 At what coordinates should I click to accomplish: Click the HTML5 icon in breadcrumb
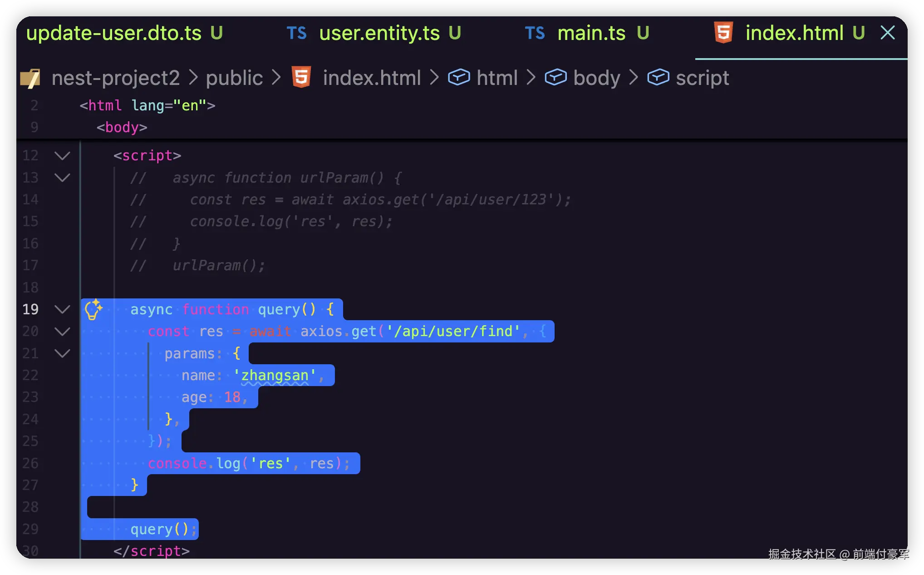click(301, 77)
